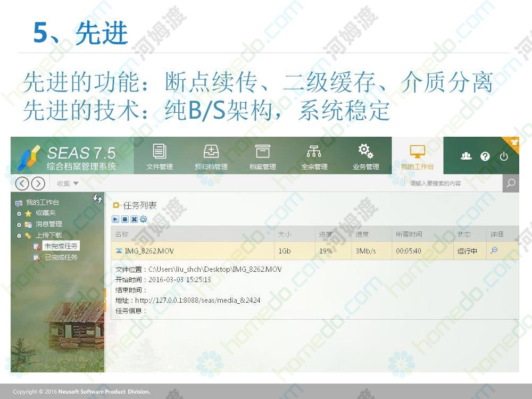View details with magnifier in task row
The image size is (532, 399).
click(x=494, y=251)
